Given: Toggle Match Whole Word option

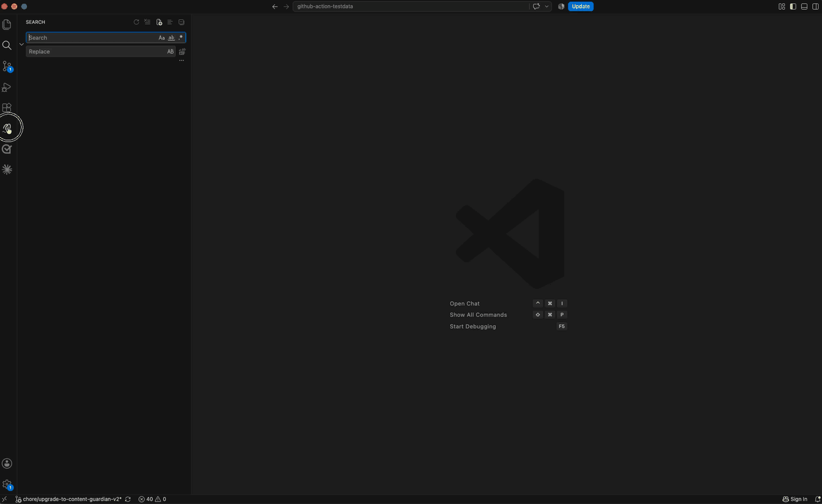Looking at the screenshot, I should [x=171, y=38].
